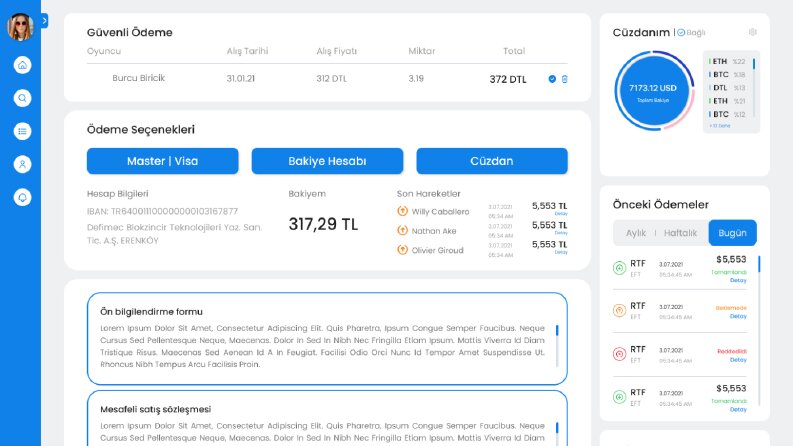Click the ETH %21 entry in wallet list
Image resolution: width=793 pixels, height=446 pixels.
coord(727,101)
